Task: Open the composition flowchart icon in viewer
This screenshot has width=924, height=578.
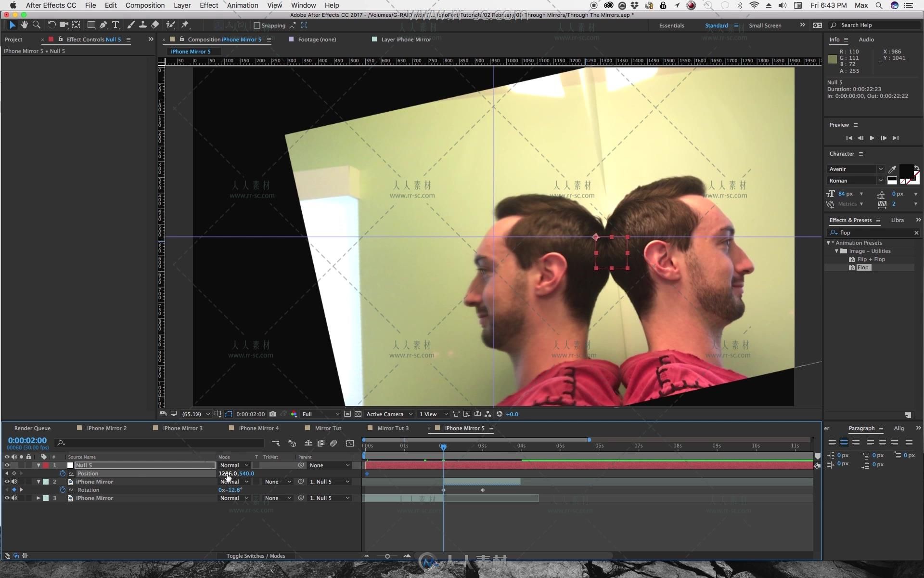Action: pos(488,414)
